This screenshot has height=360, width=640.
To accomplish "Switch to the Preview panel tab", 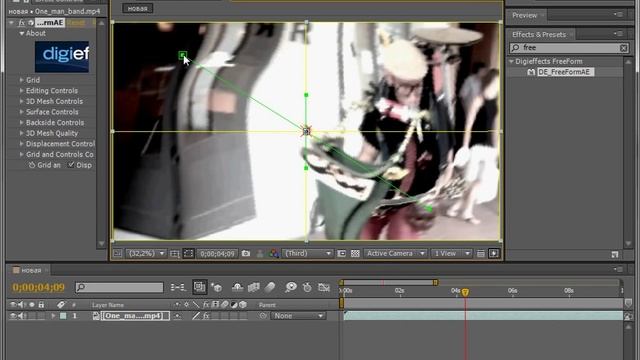I will pyautogui.click(x=524, y=16).
